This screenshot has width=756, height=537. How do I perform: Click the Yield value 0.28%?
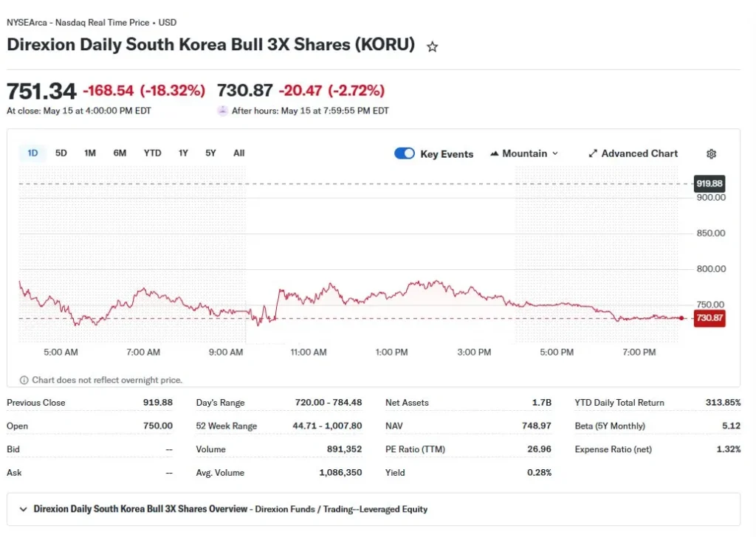(539, 473)
